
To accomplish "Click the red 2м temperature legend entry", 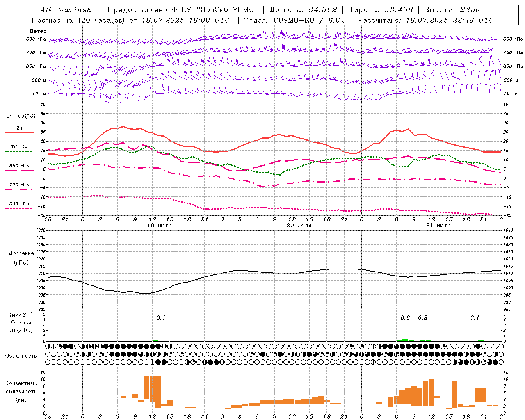I will 19,130.
